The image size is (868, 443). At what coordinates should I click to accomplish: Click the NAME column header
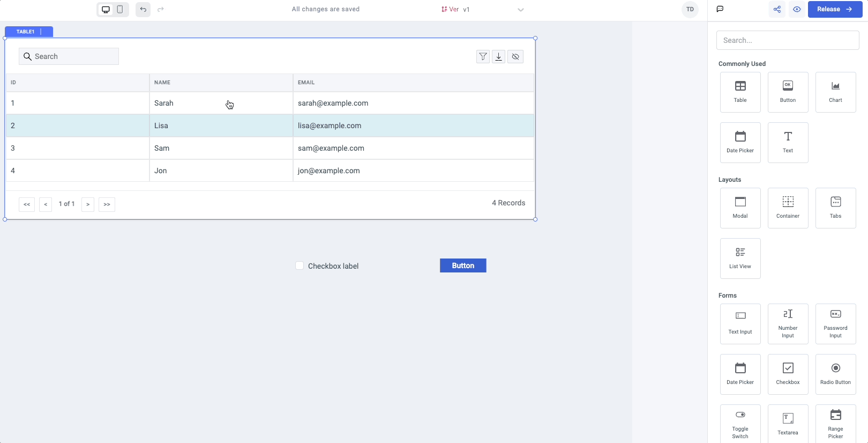(x=162, y=83)
